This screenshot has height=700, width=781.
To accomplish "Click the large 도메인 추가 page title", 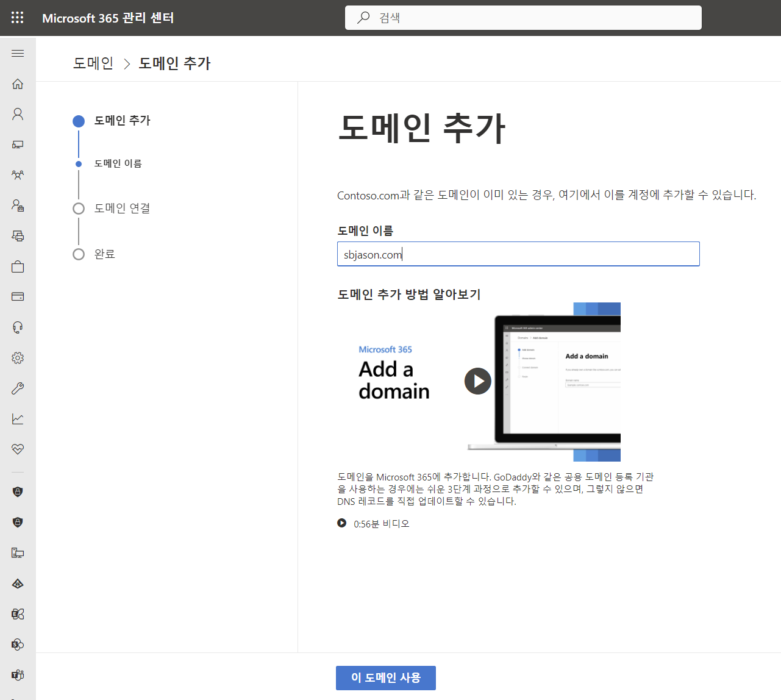I will tap(422, 129).
